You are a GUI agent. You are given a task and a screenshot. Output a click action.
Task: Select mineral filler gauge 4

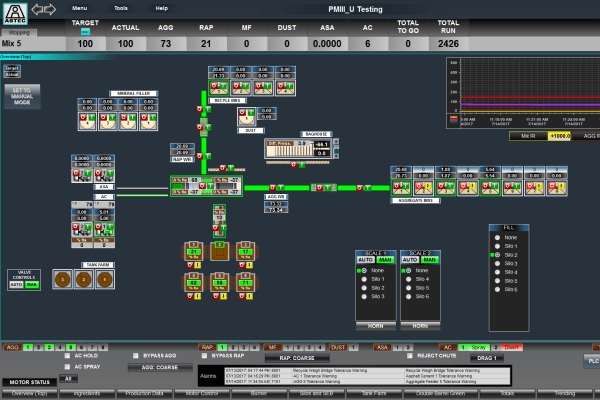coord(87,121)
